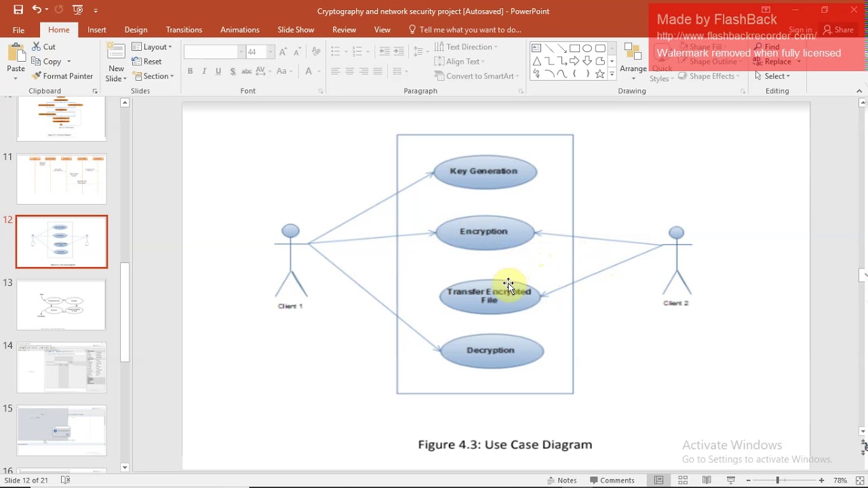This screenshot has width=868, height=488.
Task: Toggle the Notes pane
Action: 562,480
